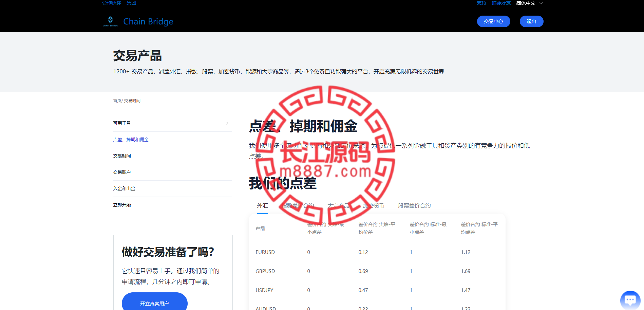Open 交易中心 button in header
The height and width of the screenshot is (310, 644).
pos(493,21)
